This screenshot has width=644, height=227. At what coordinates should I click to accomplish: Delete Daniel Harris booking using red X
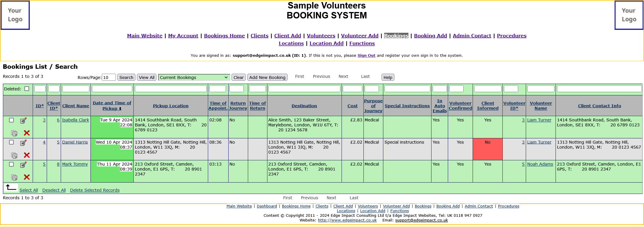27,155
